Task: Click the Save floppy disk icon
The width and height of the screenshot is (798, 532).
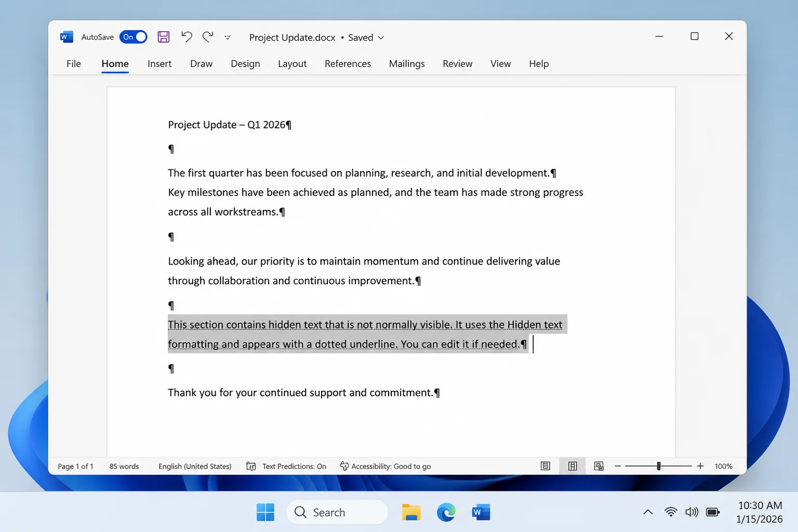Action: 164,37
